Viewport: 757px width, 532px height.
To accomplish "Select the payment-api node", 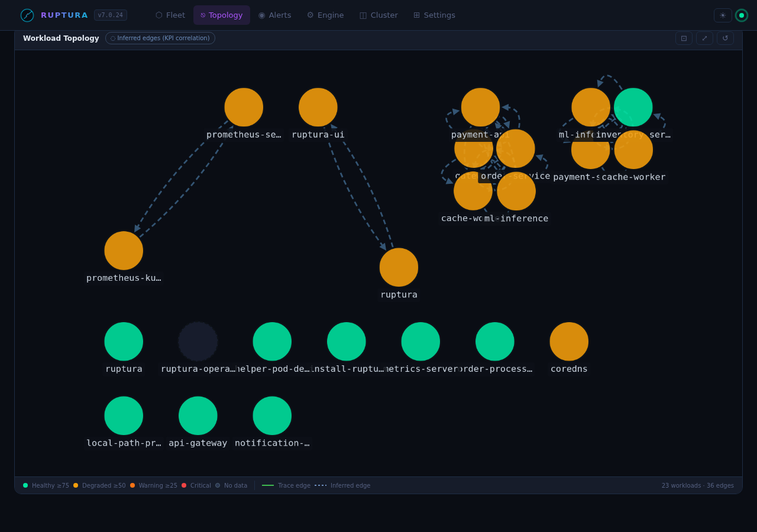I will point(481,107).
